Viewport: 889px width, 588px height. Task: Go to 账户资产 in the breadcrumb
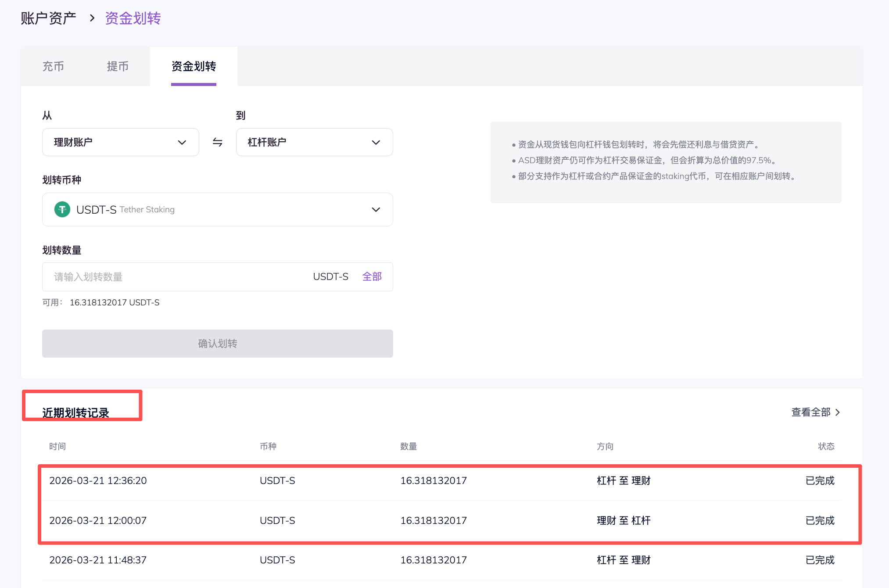(48, 18)
